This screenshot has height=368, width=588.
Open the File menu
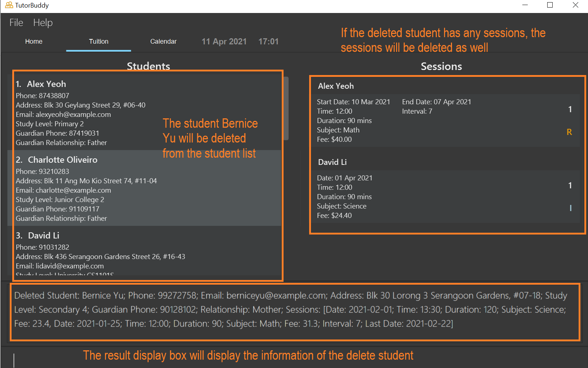click(16, 23)
